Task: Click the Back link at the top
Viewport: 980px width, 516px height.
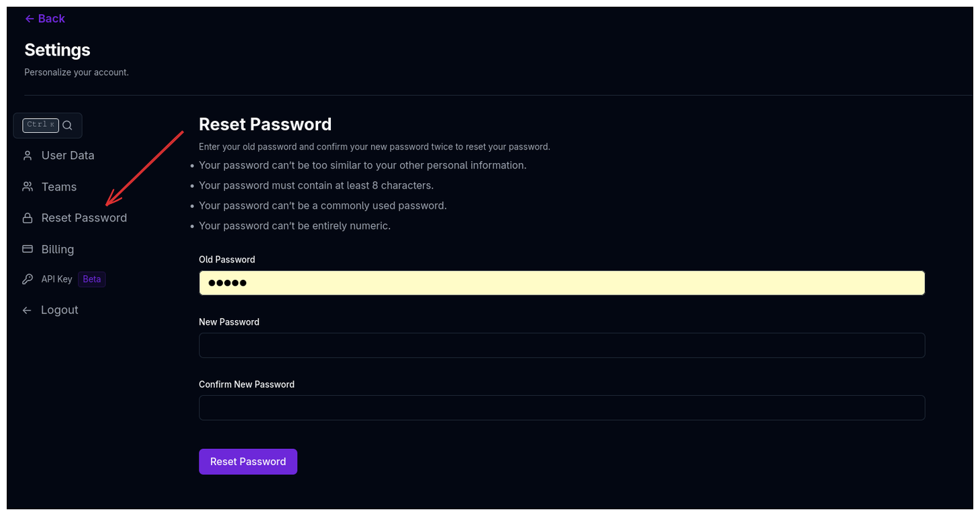Action: (44, 18)
